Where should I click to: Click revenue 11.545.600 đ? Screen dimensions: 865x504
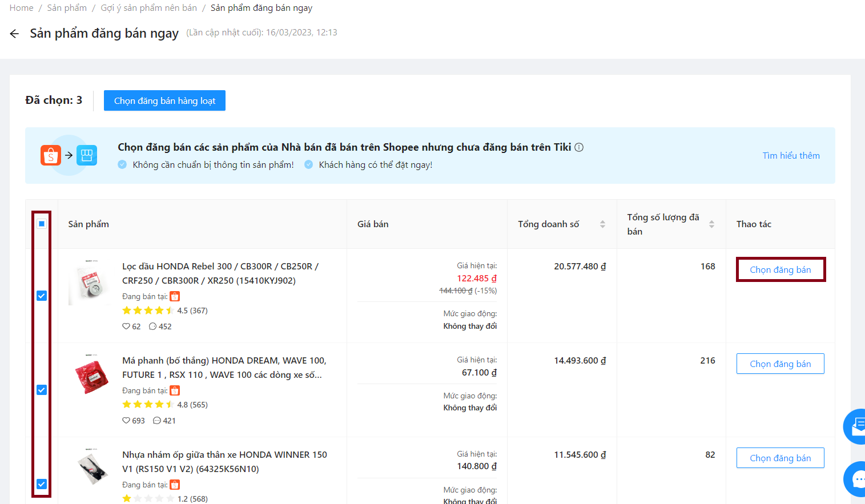click(x=580, y=455)
